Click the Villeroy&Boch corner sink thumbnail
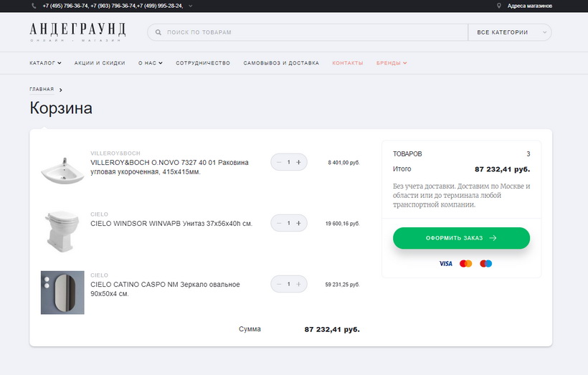 [x=62, y=171]
